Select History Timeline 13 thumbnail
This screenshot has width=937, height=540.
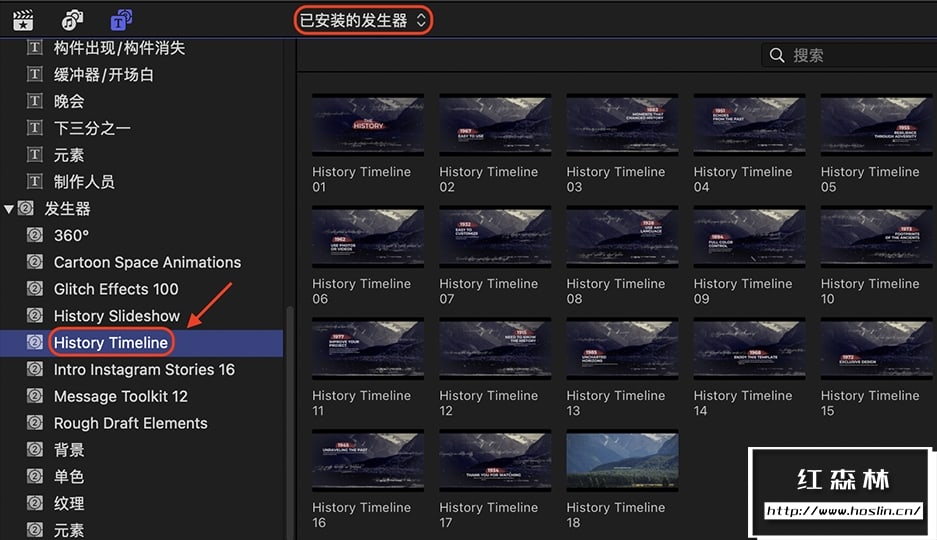click(x=622, y=348)
